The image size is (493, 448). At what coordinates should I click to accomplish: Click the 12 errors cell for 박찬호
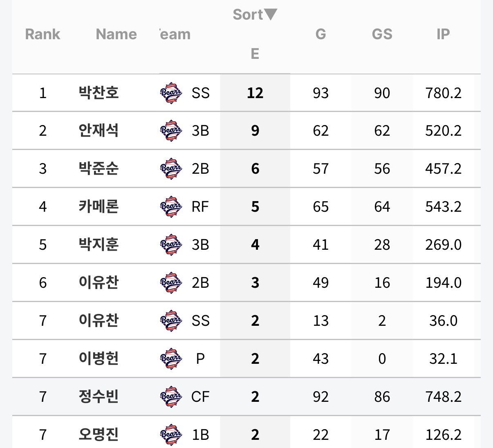(255, 93)
